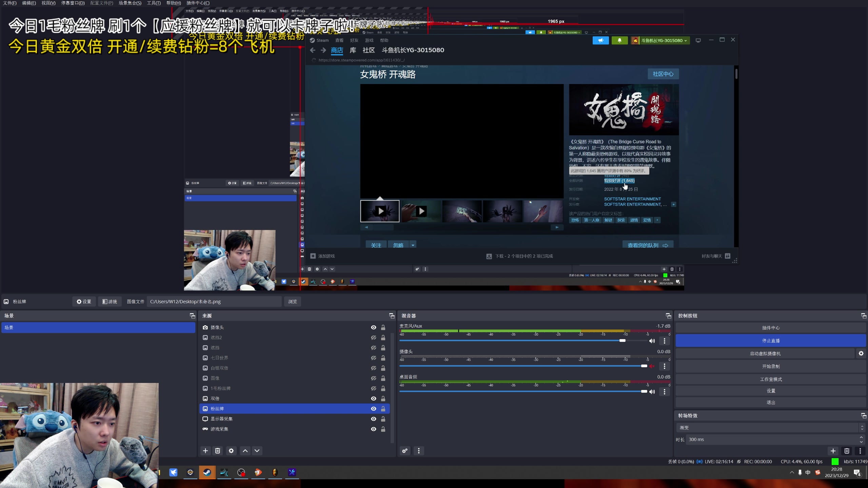Expand the 忽略 dropdown arrow on Steam page
The width and height of the screenshot is (868, 488).
(x=412, y=245)
